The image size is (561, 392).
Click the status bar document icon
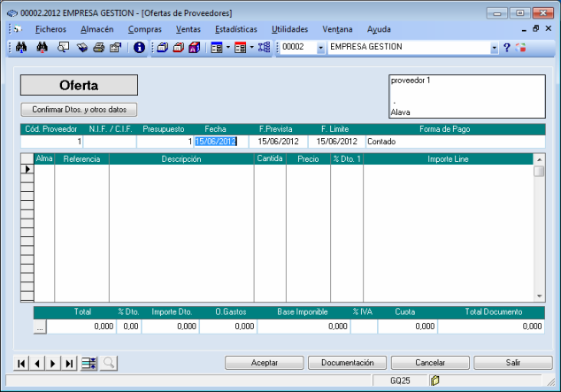(x=434, y=381)
